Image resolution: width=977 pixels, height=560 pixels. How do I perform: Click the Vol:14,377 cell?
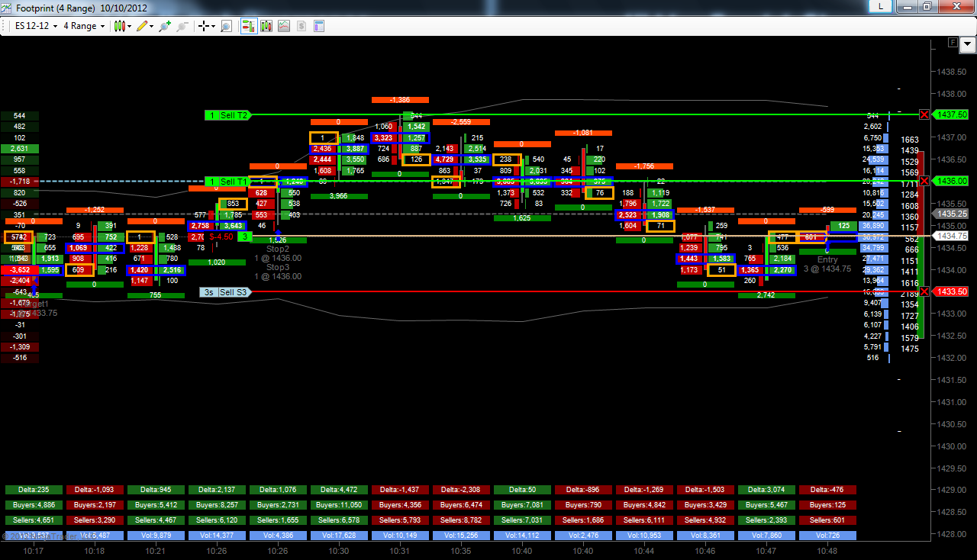tap(217, 536)
